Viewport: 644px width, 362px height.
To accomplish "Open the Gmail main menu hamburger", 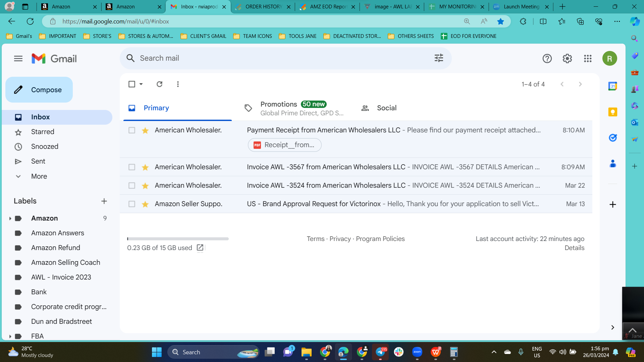I will [18, 59].
